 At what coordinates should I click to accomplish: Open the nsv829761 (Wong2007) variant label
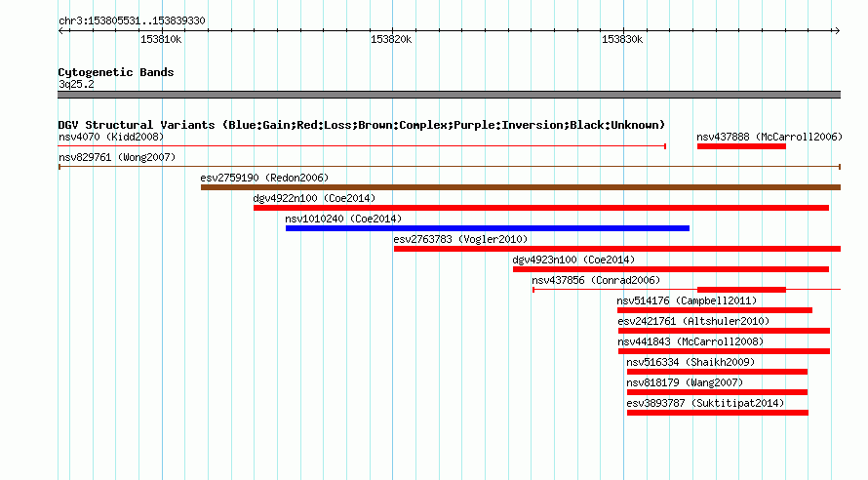tap(117, 157)
